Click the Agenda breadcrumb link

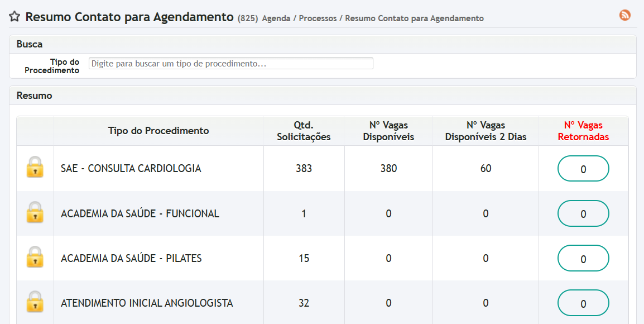[276, 18]
